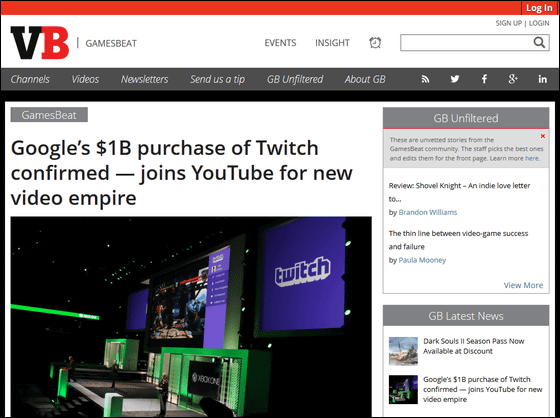Viewport: 560px width, 418px height.
Task: Click the sidebar Twitch story thumbnail
Action: click(x=403, y=389)
